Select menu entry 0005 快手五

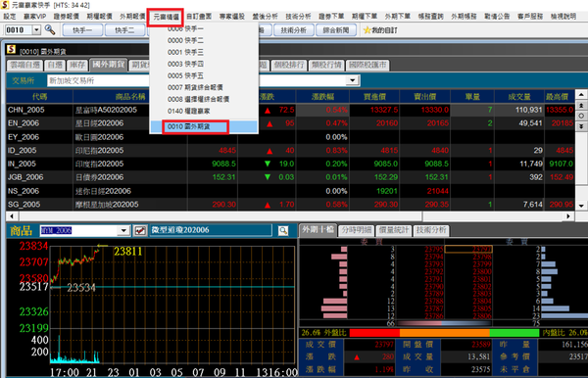185,75
